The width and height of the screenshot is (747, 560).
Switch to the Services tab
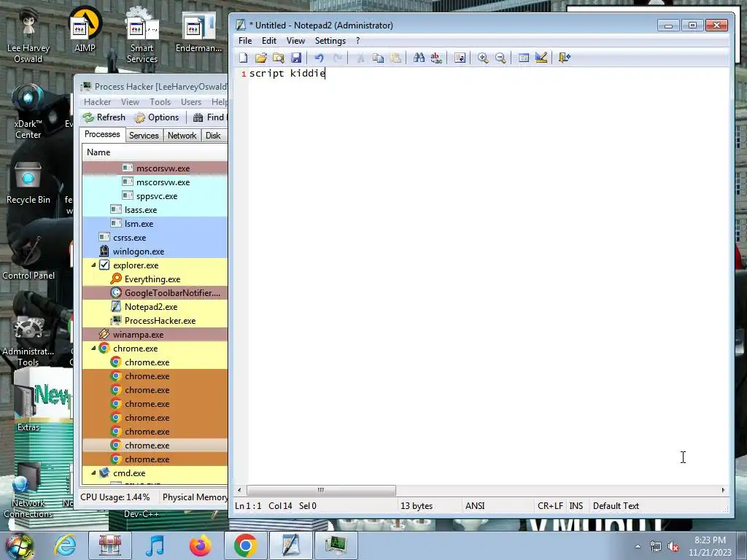144,136
